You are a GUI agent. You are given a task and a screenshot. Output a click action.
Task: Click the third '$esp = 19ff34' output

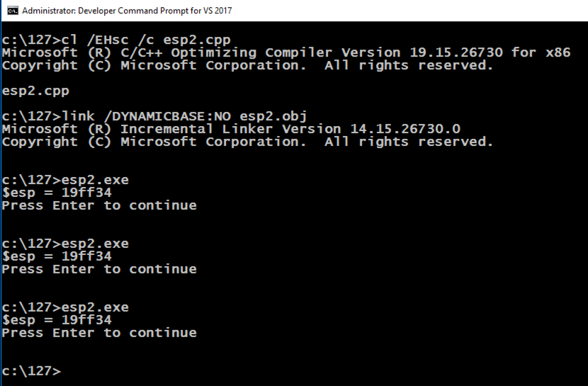57,320
